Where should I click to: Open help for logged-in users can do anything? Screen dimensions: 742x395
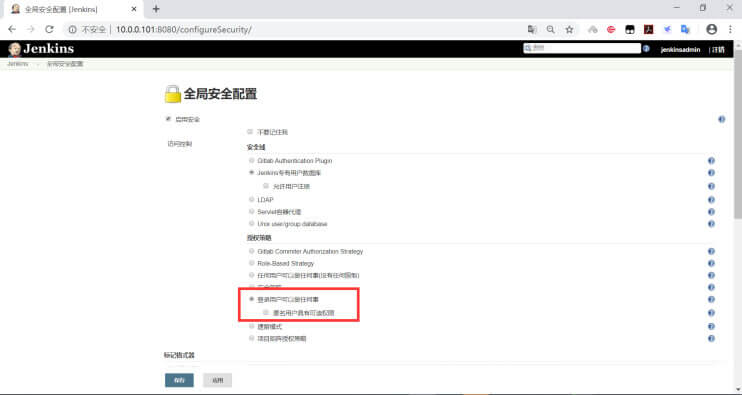click(x=711, y=299)
